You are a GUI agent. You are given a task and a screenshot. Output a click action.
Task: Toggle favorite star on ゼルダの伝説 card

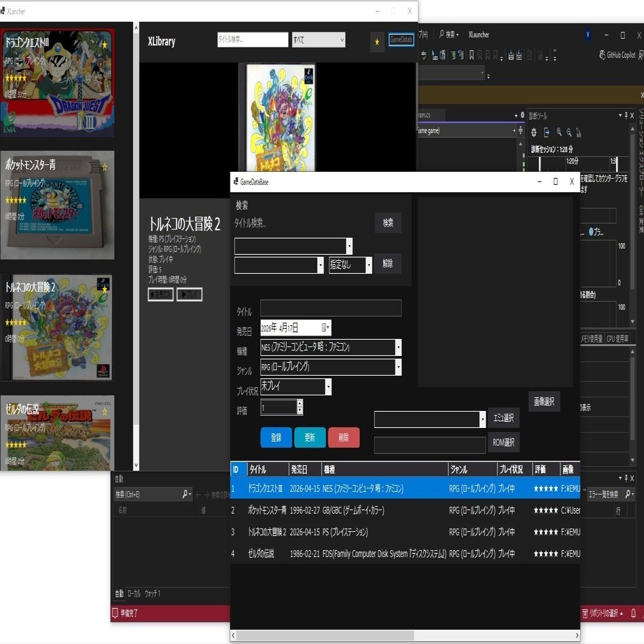[x=105, y=411]
